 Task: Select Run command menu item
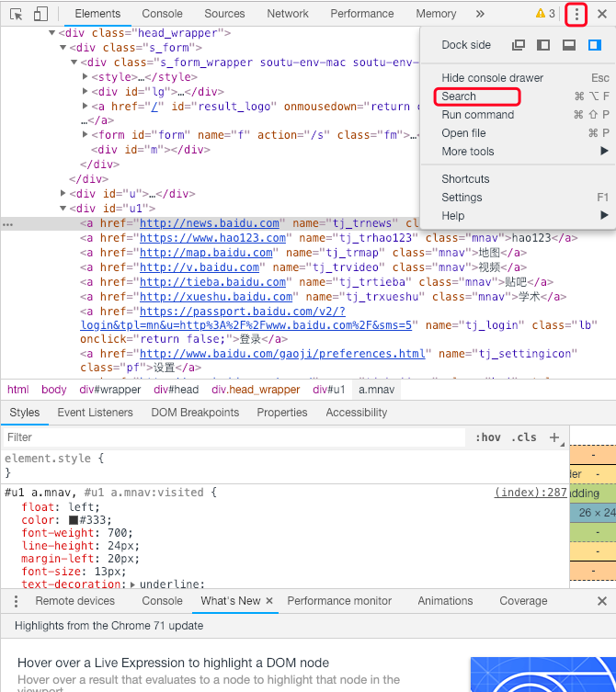(x=519, y=115)
